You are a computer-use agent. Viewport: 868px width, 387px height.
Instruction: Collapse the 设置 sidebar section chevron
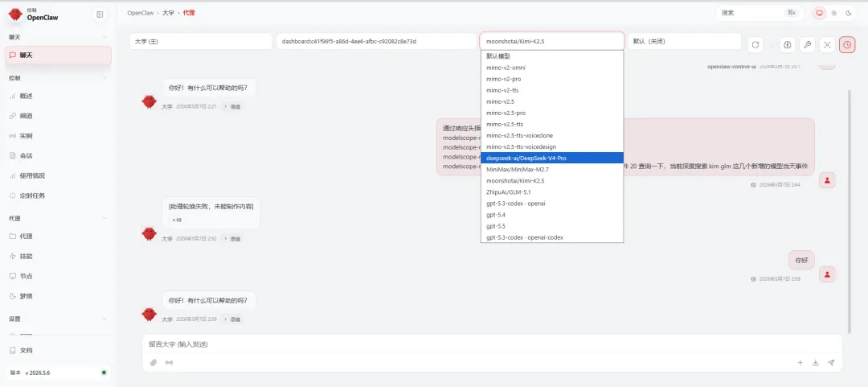coord(104,319)
